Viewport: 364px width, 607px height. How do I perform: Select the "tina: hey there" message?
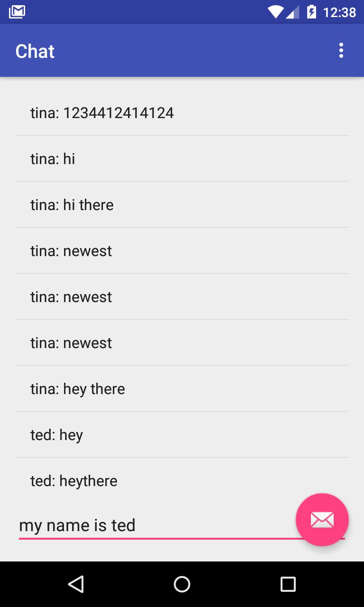182,388
